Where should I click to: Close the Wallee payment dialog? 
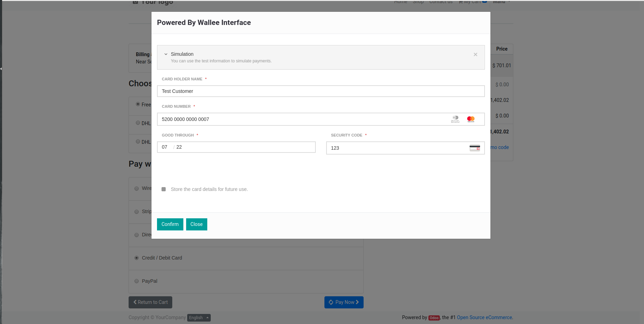click(x=196, y=224)
